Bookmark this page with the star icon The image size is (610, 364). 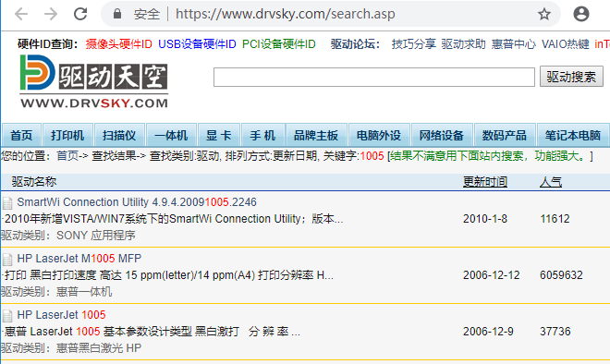click(544, 15)
